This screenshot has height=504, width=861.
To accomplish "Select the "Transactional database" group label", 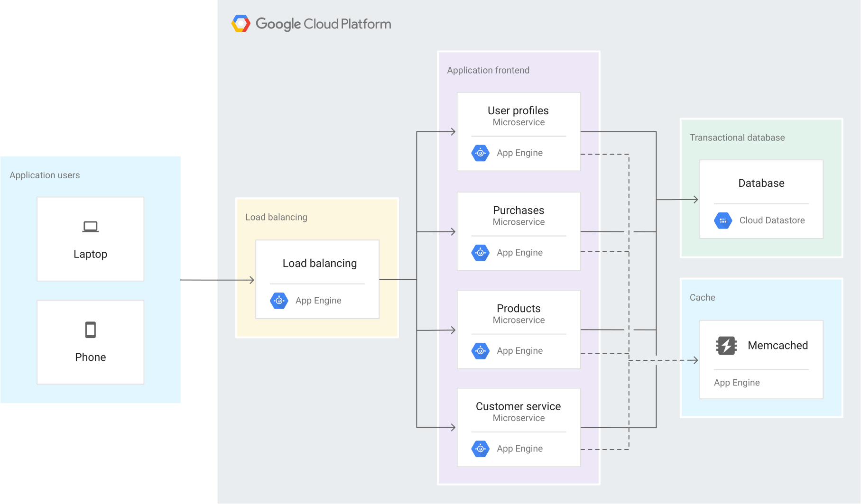I will [x=737, y=137].
